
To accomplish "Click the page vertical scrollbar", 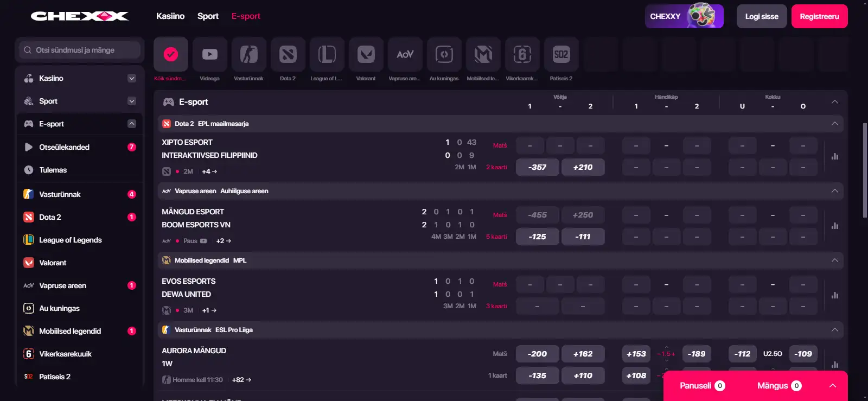I will pyautogui.click(x=865, y=170).
